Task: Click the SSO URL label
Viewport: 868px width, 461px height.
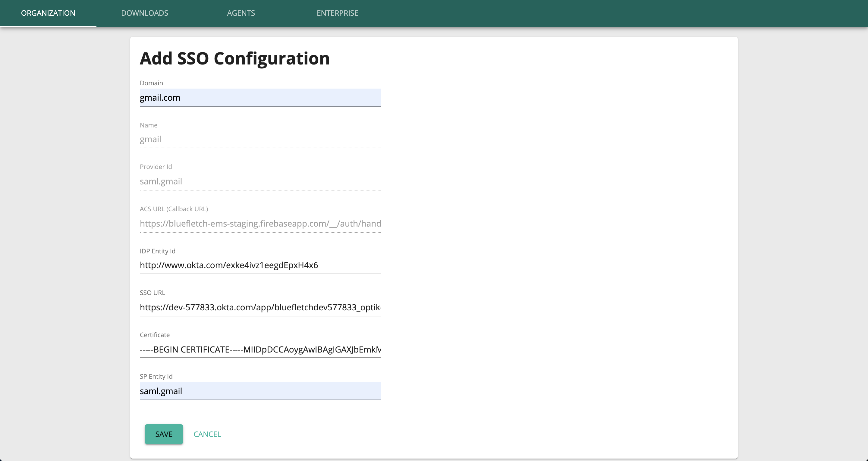Action: [152, 293]
